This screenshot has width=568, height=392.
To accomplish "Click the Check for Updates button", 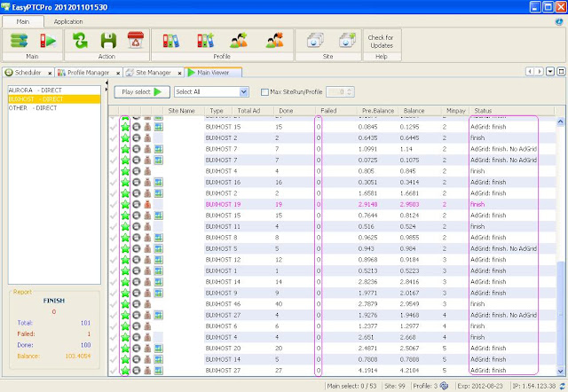I will [x=381, y=42].
